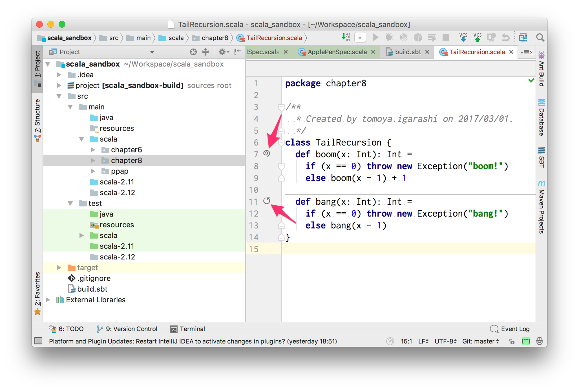Open the Event Log
Viewport: 579px width, 392px height.
[x=510, y=329]
